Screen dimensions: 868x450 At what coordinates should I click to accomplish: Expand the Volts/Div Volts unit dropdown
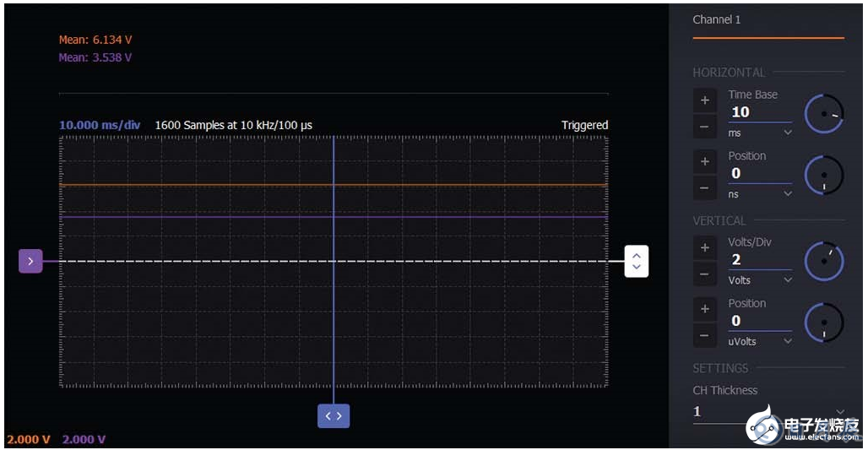pos(760,280)
